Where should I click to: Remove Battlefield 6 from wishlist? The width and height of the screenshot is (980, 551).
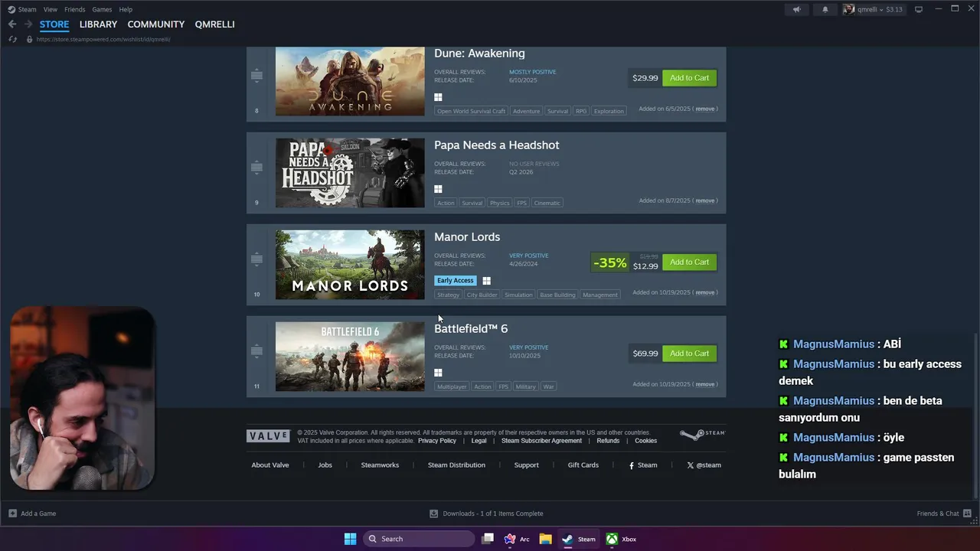(704, 384)
